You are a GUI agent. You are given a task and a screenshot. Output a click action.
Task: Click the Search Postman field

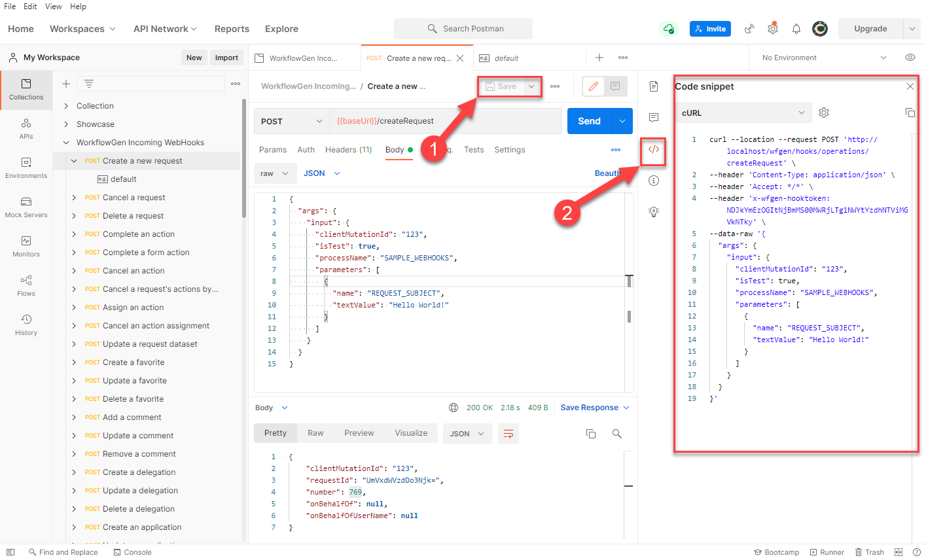pos(463,29)
